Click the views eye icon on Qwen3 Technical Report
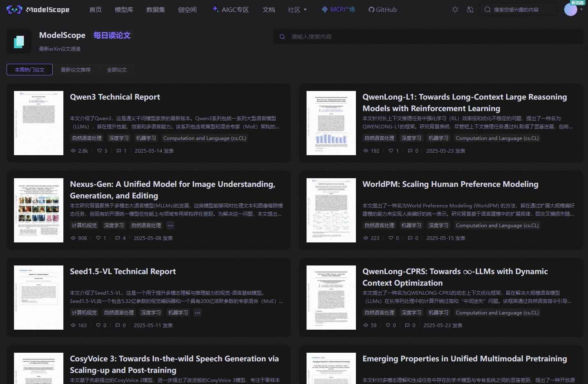Image resolution: width=588 pixels, height=384 pixels. pyautogui.click(x=73, y=151)
